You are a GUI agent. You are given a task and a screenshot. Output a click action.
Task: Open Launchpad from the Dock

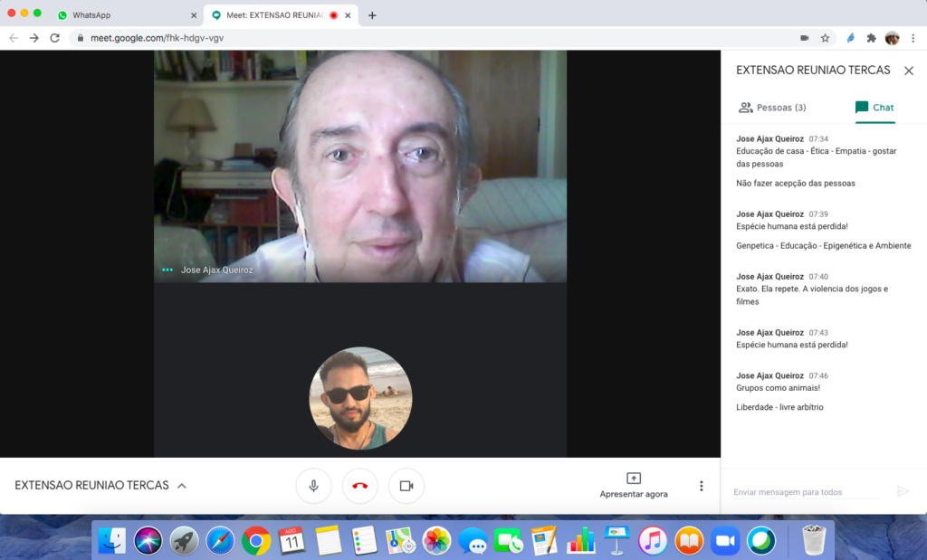point(184,540)
